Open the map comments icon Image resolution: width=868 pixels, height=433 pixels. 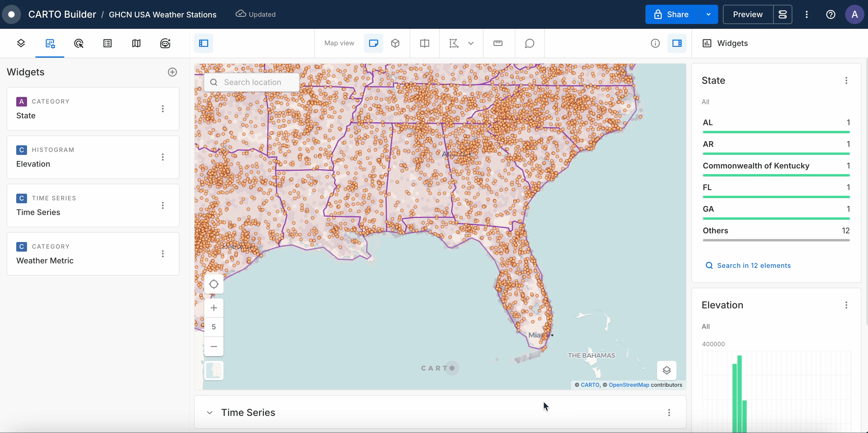coord(529,43)
